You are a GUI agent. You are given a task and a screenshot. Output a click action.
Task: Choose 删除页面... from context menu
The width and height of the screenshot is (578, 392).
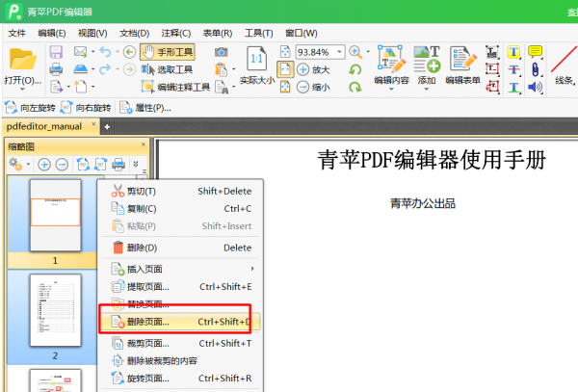181,322
